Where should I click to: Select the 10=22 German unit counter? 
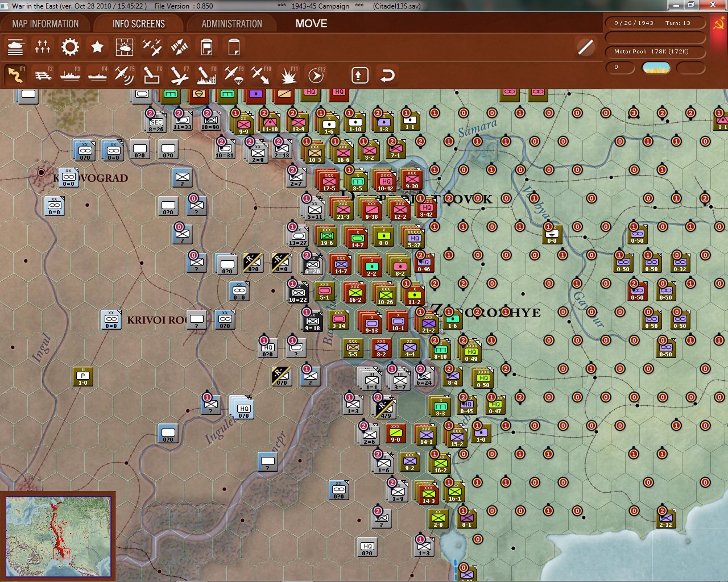[297, 292]
